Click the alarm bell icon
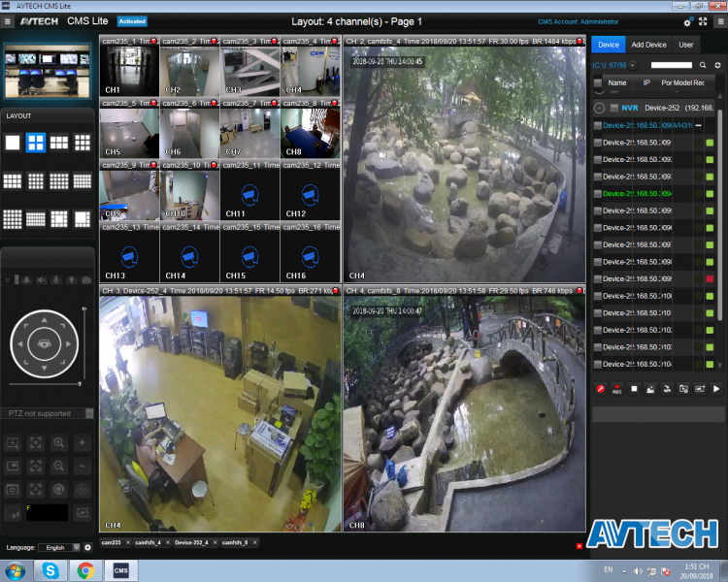The width and height of the screenshot is (728, 582). [x=26, y=280]
